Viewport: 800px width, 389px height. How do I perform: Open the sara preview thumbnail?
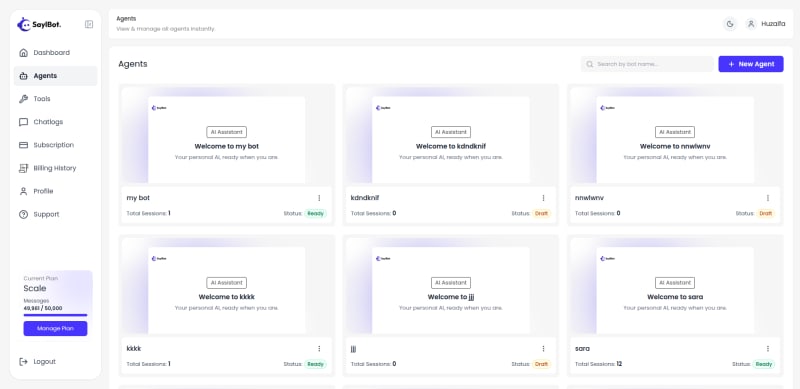pos(675,285)
